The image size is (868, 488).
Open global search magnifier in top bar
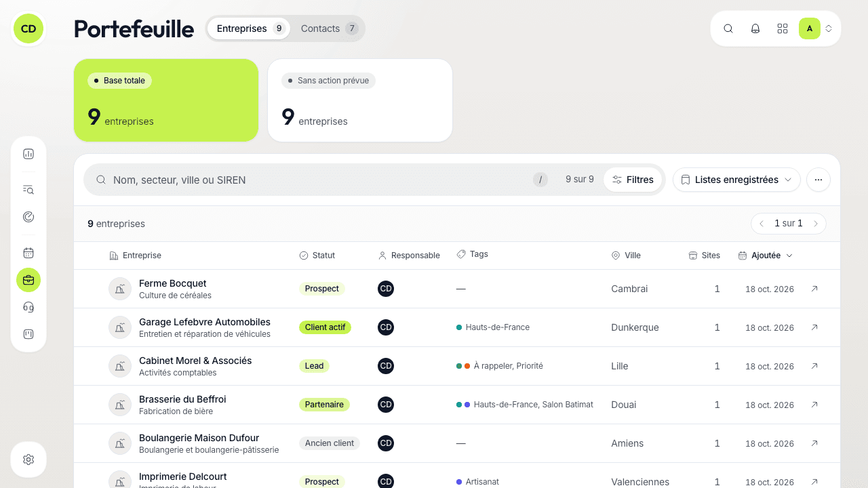click(x=728, y=28)
